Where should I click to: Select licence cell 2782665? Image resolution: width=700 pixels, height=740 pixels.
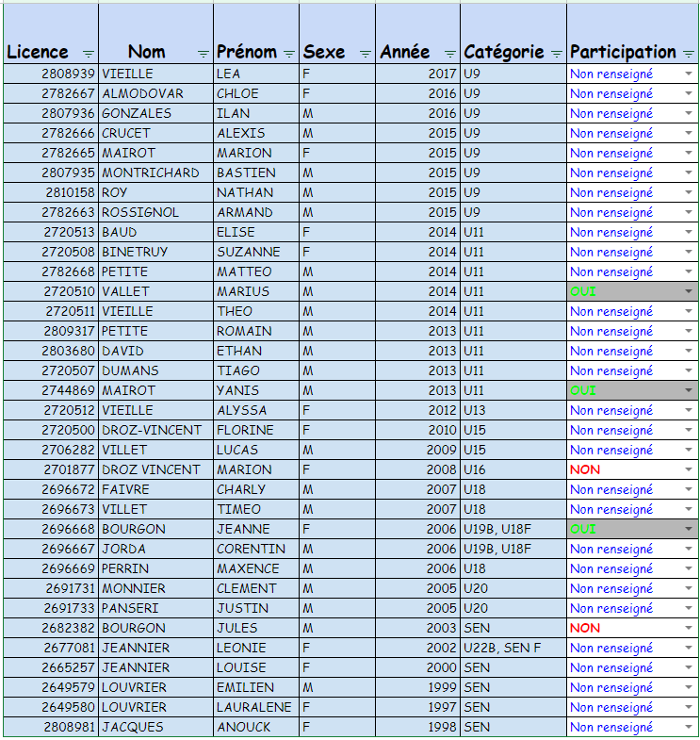51,153
